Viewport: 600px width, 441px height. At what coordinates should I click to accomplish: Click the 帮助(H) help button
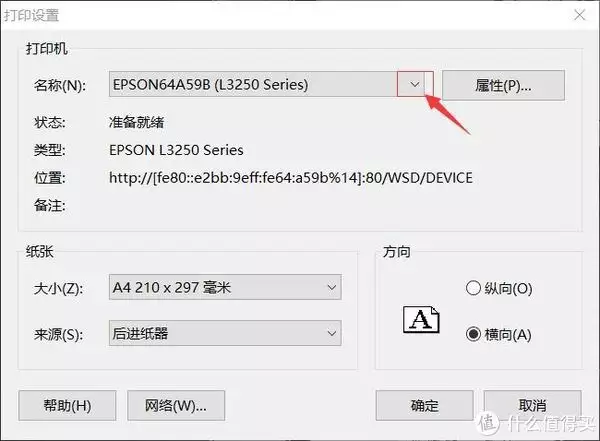[x=67, y=405]
